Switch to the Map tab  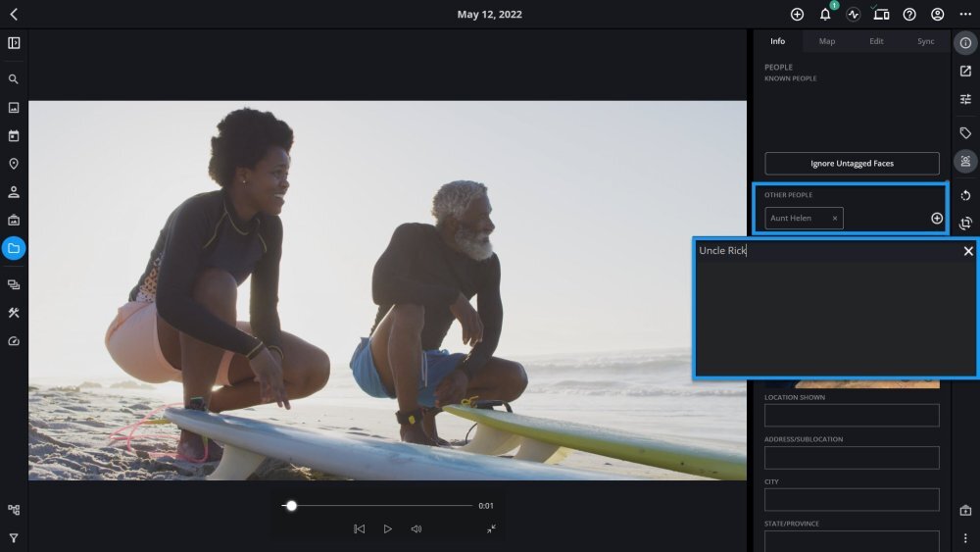coord(827,41)
